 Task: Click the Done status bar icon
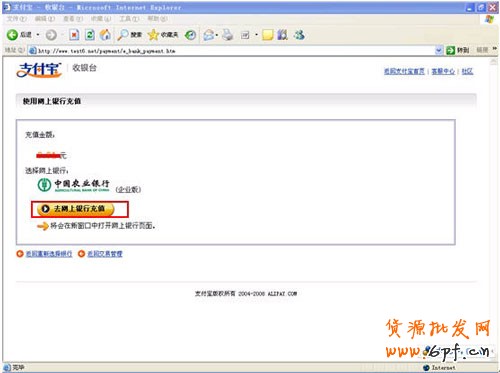pos(7,368)
